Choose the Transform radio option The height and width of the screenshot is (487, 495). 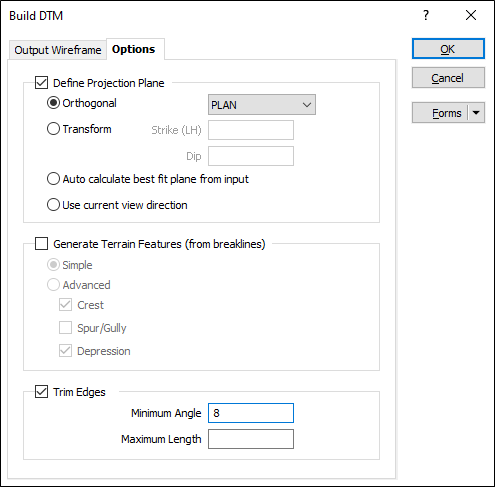(53, 129)
